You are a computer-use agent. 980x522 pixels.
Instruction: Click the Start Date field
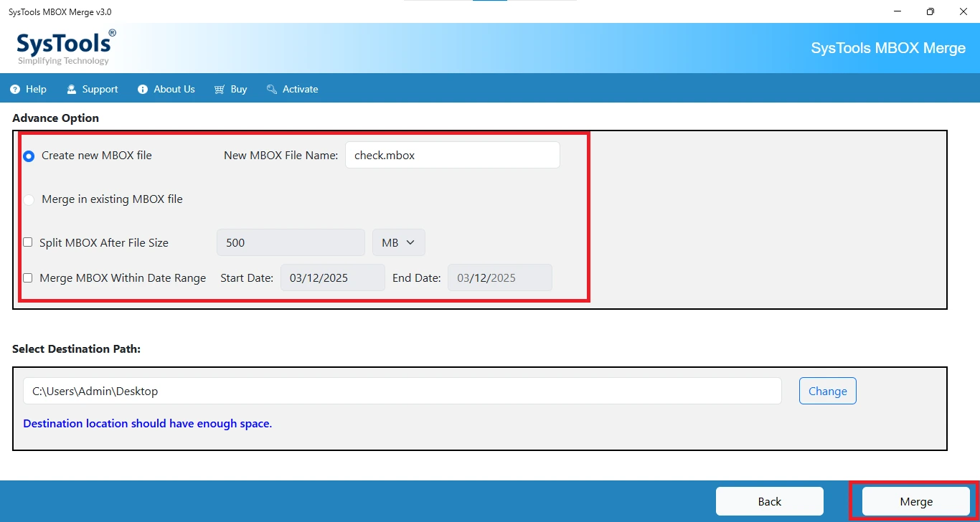pos(332,278)
